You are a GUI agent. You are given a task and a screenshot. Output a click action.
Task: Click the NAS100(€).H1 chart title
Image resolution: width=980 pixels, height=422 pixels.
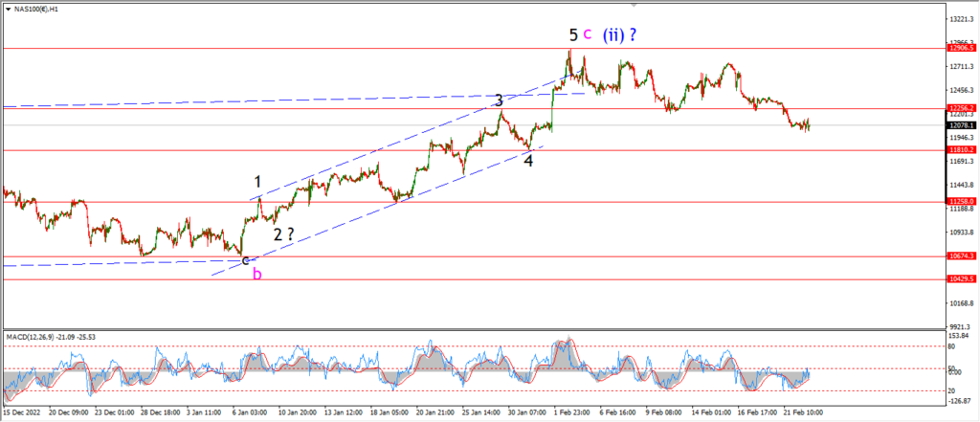[x=34, y=10]
